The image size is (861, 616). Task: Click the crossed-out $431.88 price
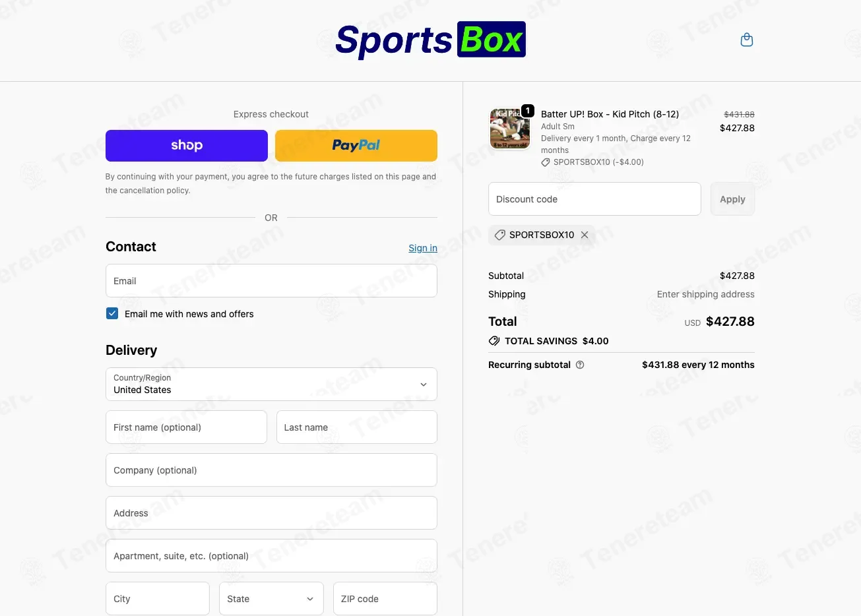click(x=739, y=114)
